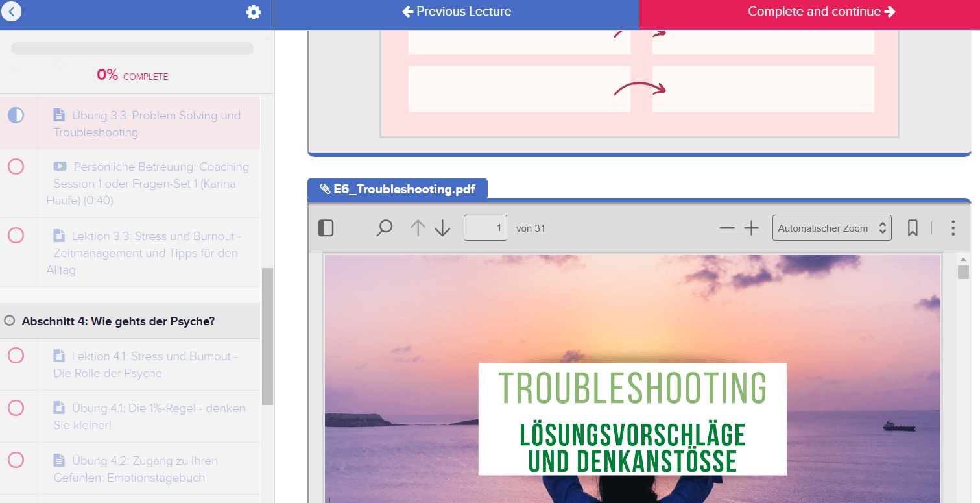The image size is (980, 503).
Task: Zoom out the PDF with minus
Action: (x=727, y=228)
